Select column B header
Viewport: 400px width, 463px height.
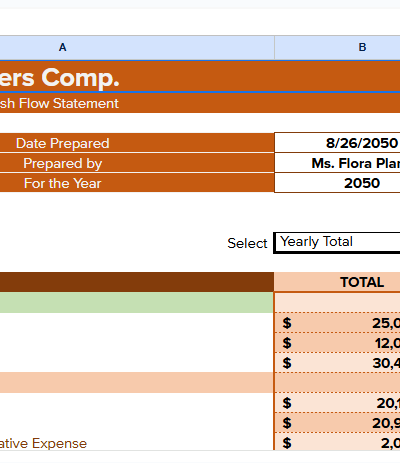click(337, 48)
